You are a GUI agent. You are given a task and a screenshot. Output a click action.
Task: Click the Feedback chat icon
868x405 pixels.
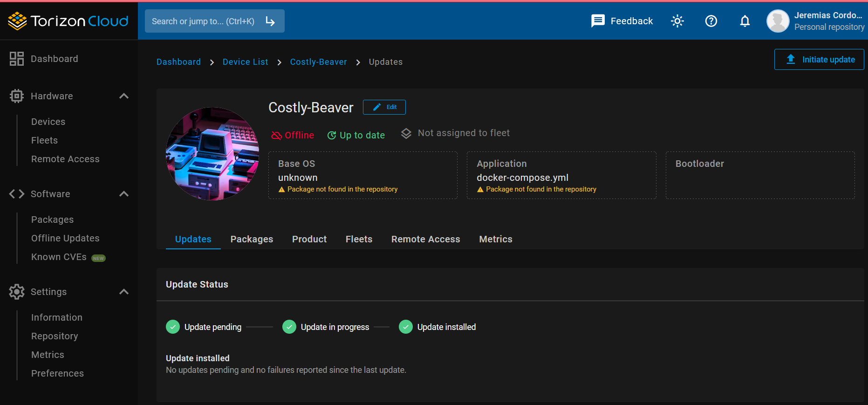[598, 21]
